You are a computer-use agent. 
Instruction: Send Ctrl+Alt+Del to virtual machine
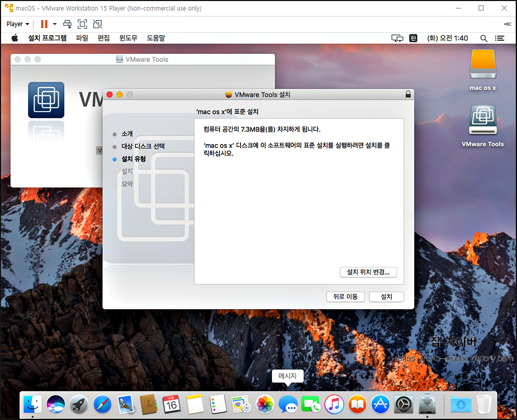coord(67,24)
